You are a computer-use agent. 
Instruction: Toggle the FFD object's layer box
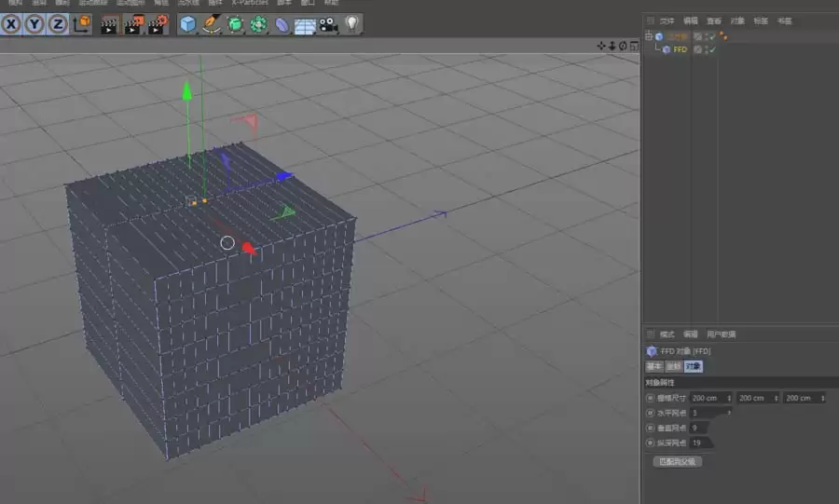697,49
